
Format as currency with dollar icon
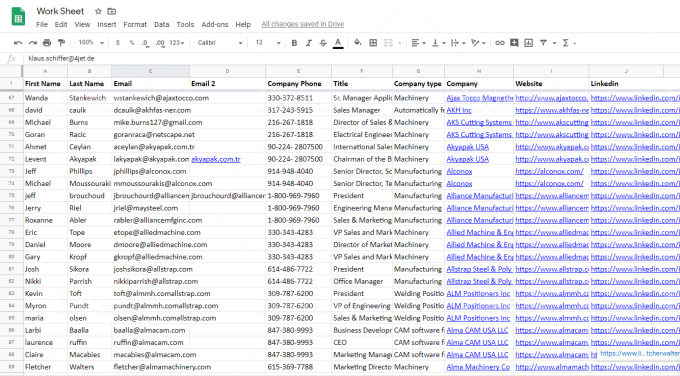click(118, 43)
